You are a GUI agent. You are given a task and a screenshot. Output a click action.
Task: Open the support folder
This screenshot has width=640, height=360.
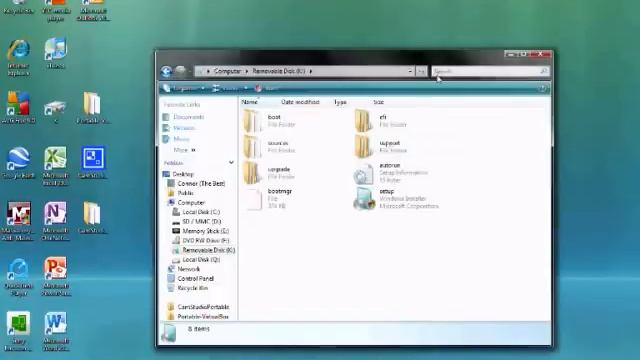click(x=381, y=147)
